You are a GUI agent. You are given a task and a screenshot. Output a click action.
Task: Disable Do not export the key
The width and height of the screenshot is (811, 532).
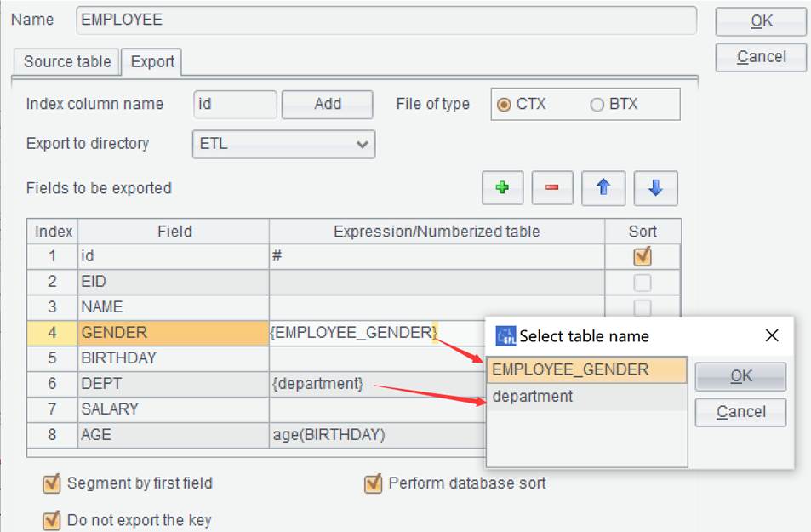tap(51, 521)
